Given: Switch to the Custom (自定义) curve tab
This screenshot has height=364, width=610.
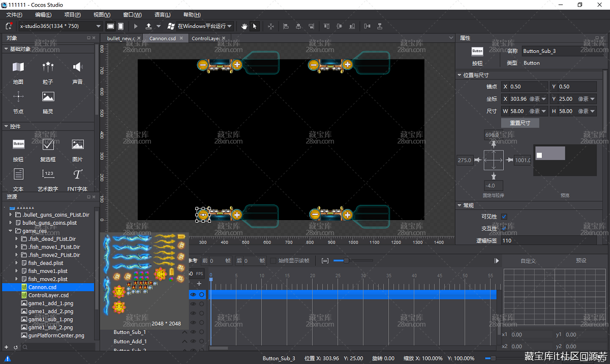Looking at the screenshot, I should coord(528,261).
